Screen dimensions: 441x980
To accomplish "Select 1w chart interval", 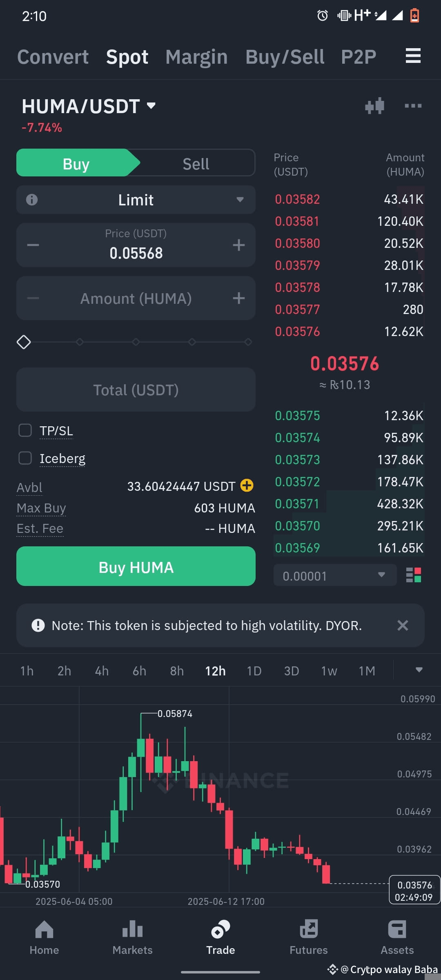I will pos(329,670).
